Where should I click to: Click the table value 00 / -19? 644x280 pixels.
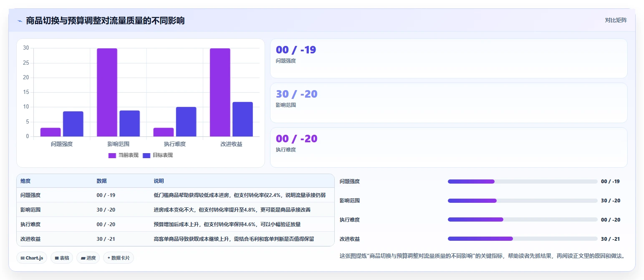point(106,195)
